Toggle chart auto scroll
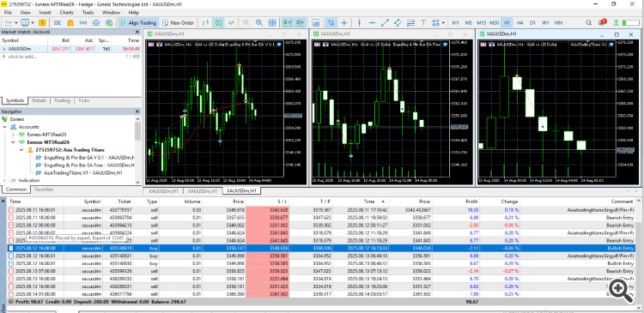 [x=287, y=22]
